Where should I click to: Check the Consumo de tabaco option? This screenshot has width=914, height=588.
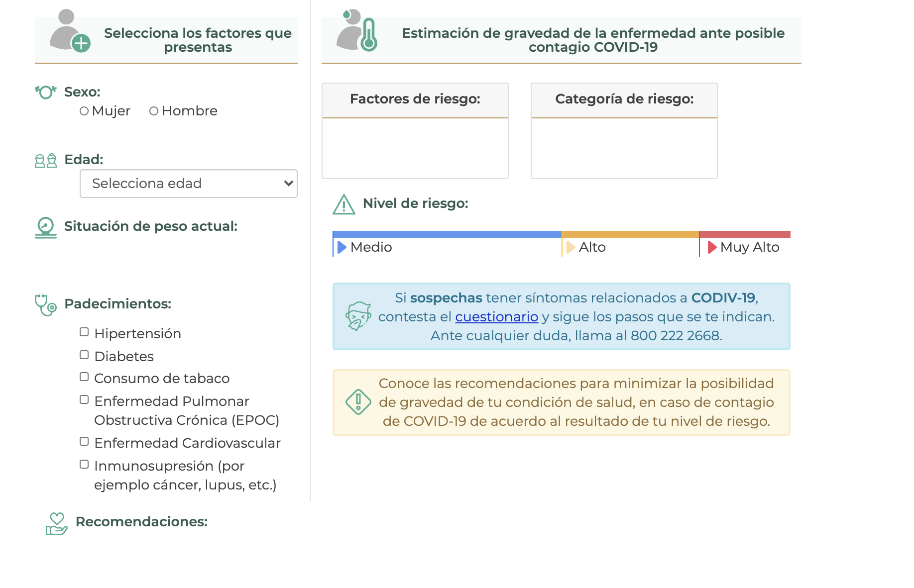(84, 377)
